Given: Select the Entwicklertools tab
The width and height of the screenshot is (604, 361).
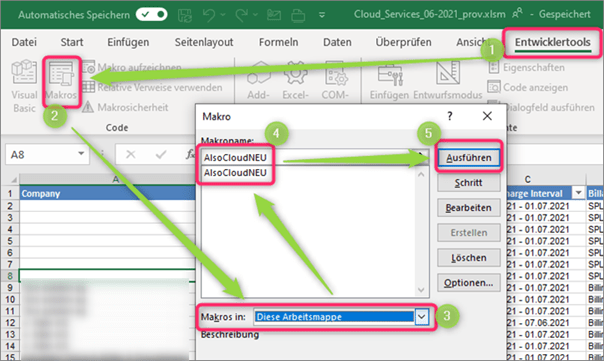Looking at the screenshot, I should pos(552,42).
